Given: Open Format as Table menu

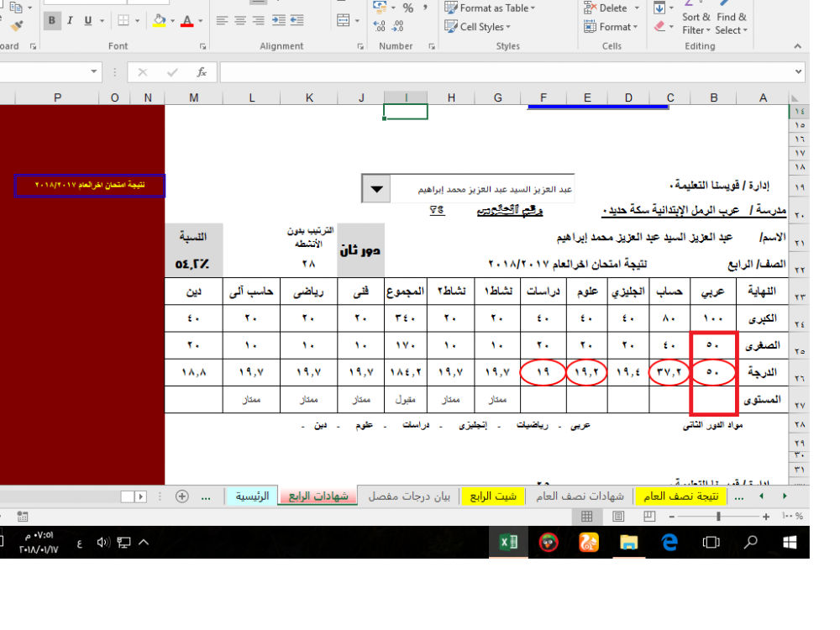Looking at the screenshot, I should click(491, 8).
